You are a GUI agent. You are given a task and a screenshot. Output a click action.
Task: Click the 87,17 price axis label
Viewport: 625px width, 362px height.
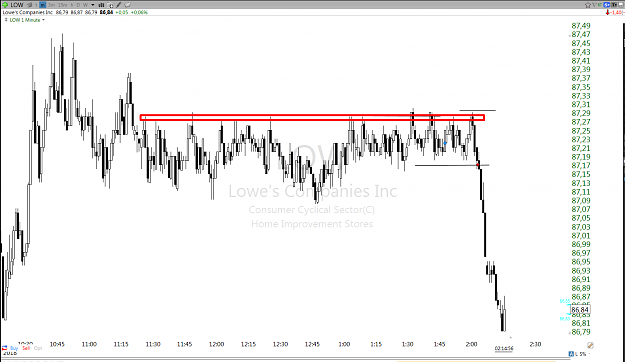click(x=581, y=166)
